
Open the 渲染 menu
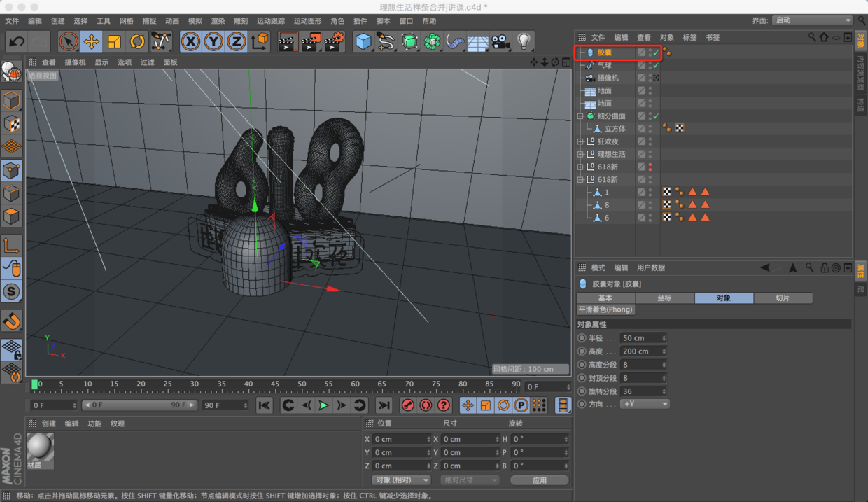pos(218,21)
